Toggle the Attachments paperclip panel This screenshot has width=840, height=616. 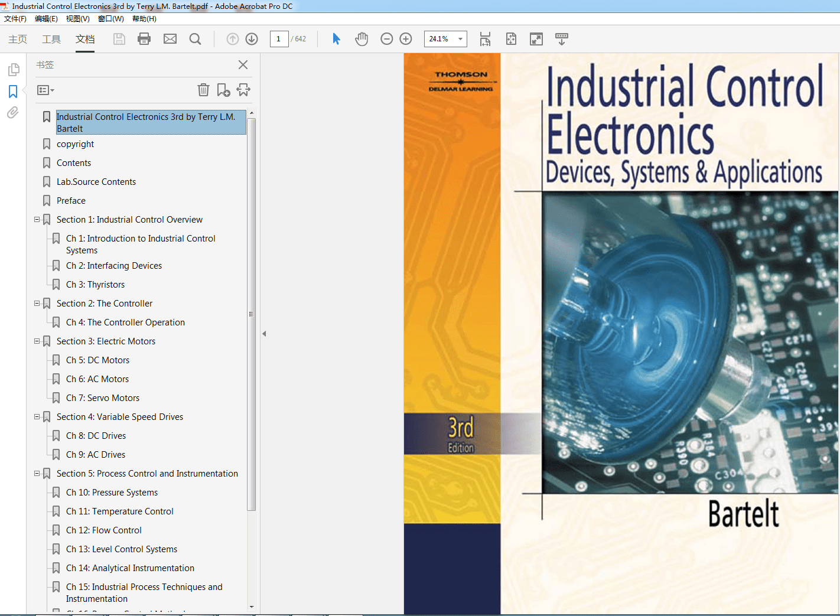pos(13,113)
